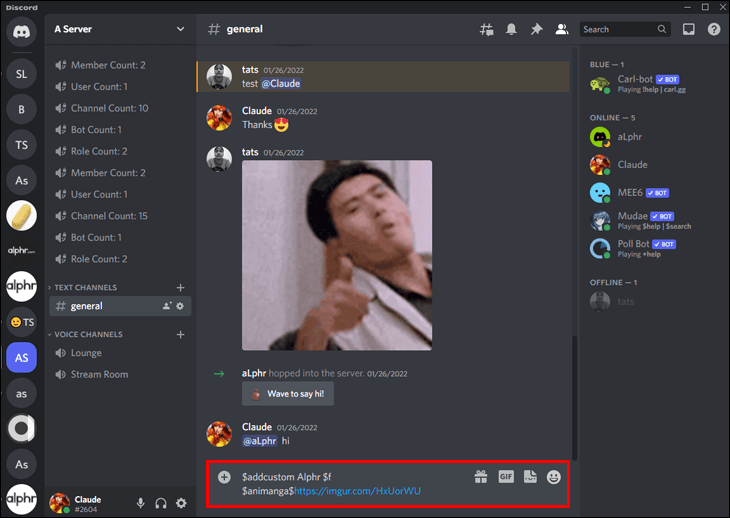Click Claude avatar on Thanks message
Screen dimensions: 730x518
[x=219, y=118]
